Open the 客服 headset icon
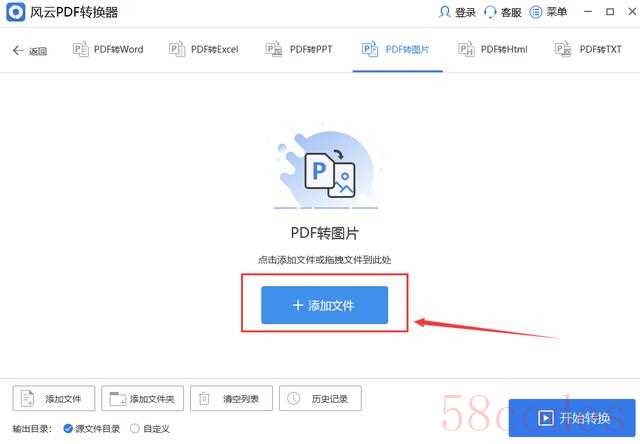The width and height of the screenshot is (640, 444). pyautogui.click(x=490, y=12)
